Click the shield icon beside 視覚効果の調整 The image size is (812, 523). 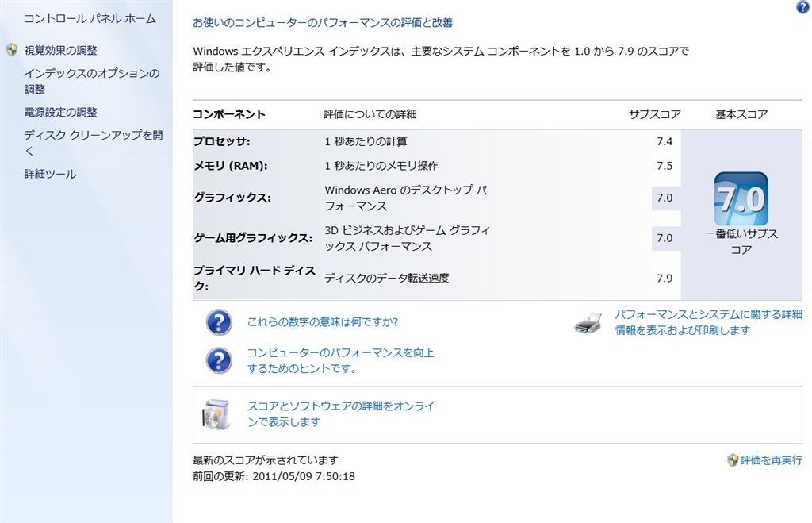pyautogui.click(x=12, y=50)
